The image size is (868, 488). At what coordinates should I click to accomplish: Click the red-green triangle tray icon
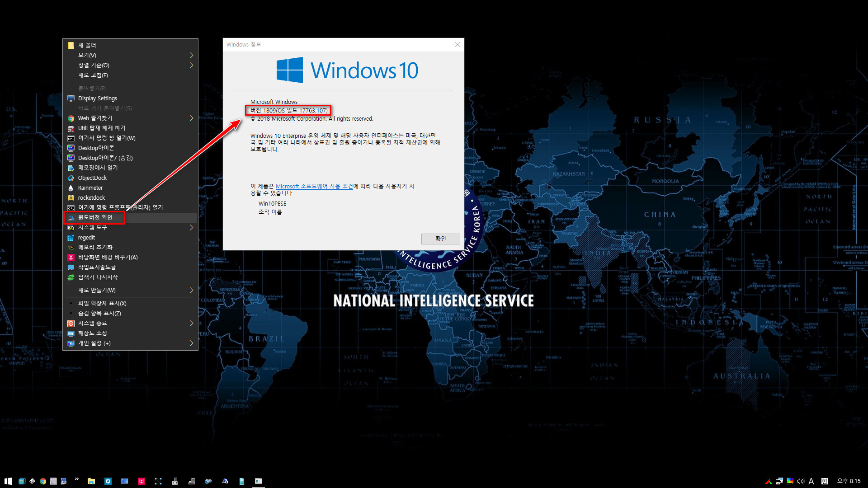[768, 481]
